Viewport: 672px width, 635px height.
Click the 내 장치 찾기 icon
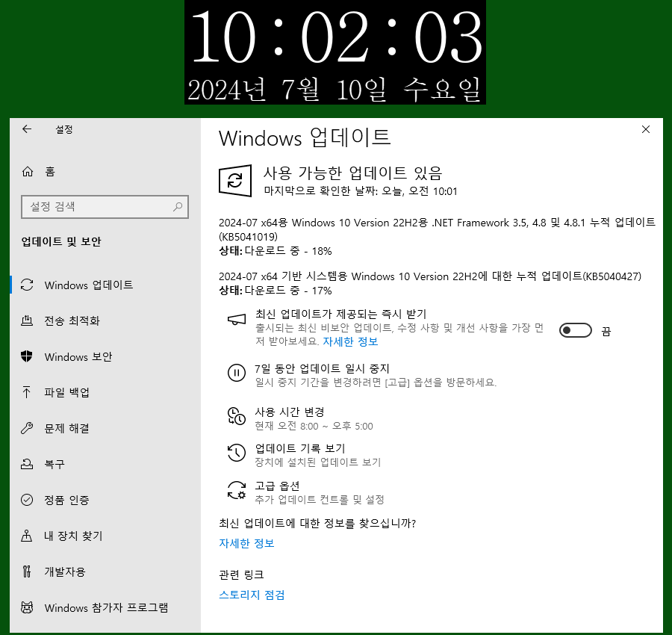pyautogui.click(x=27, y=536)
